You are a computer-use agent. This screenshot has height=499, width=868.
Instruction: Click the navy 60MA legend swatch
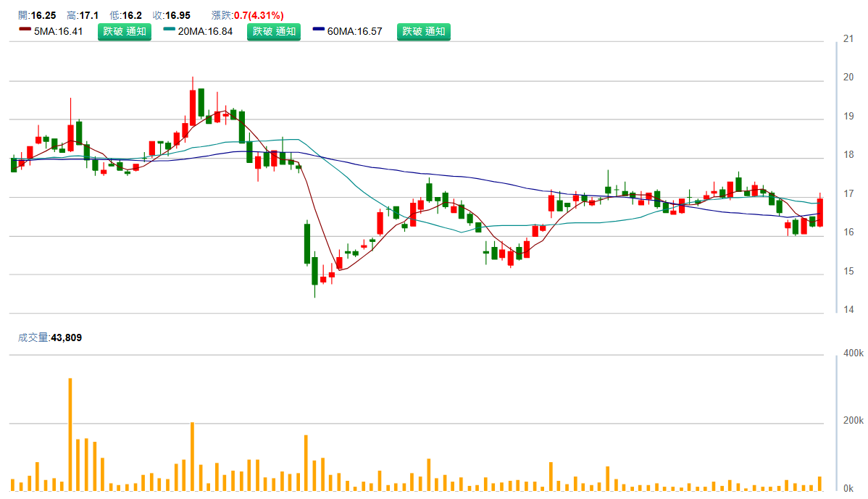pyautogui.click(x=319, y=30)
